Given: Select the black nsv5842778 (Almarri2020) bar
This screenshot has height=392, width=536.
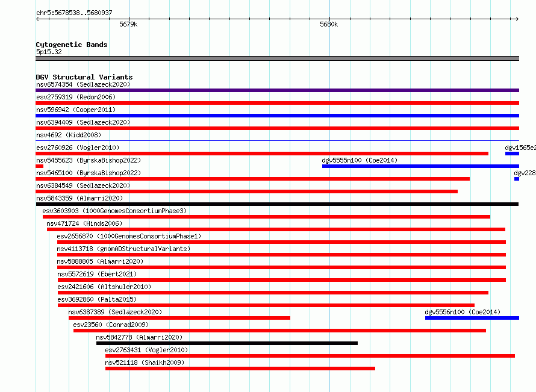Looking at the screenshot, I should click(x=227, y=343).
